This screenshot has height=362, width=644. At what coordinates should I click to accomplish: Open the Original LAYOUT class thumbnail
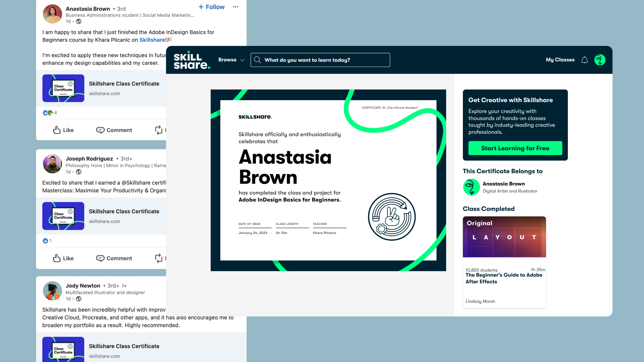[x=504, y=237]
